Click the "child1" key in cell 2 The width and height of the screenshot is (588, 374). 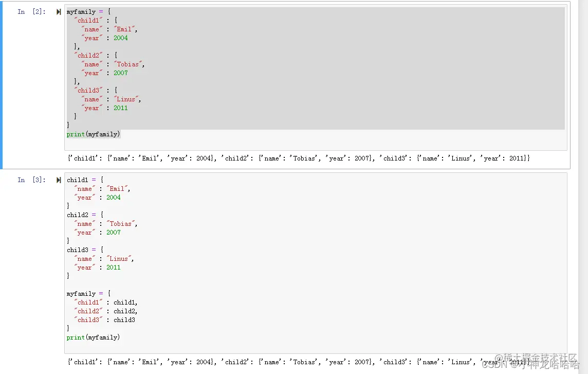click(88, 21)
